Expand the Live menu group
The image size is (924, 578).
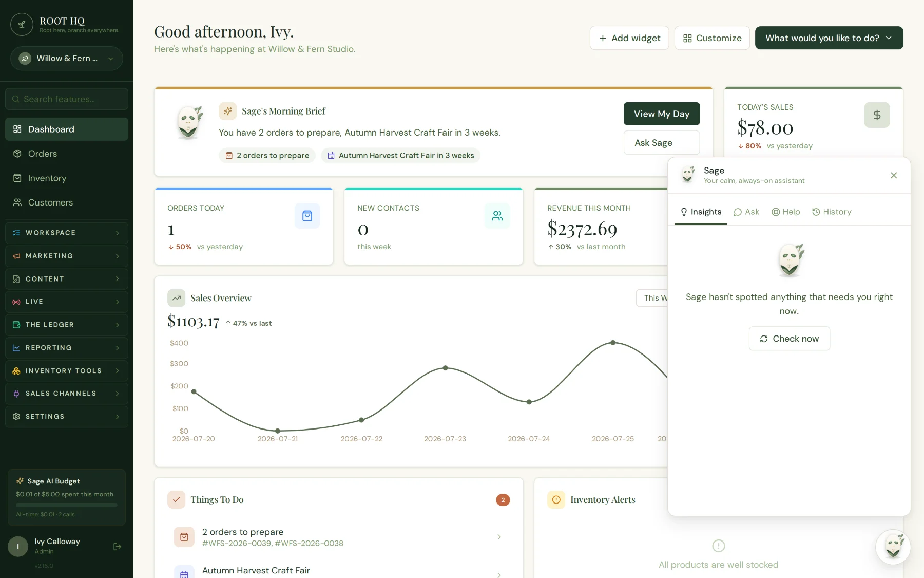coord(67,302)
